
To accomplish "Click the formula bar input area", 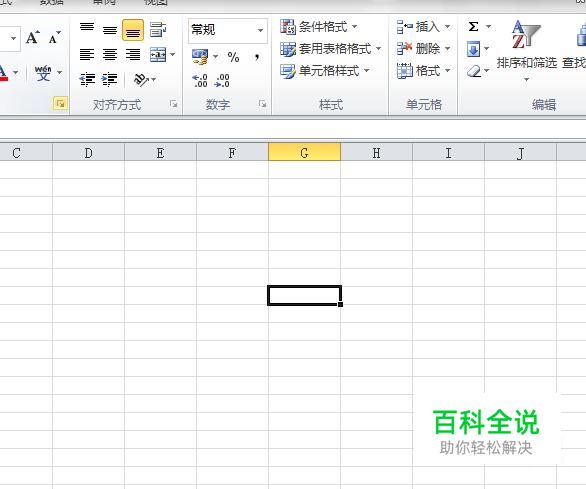I will pyautogui.click(x=293, y=130).
